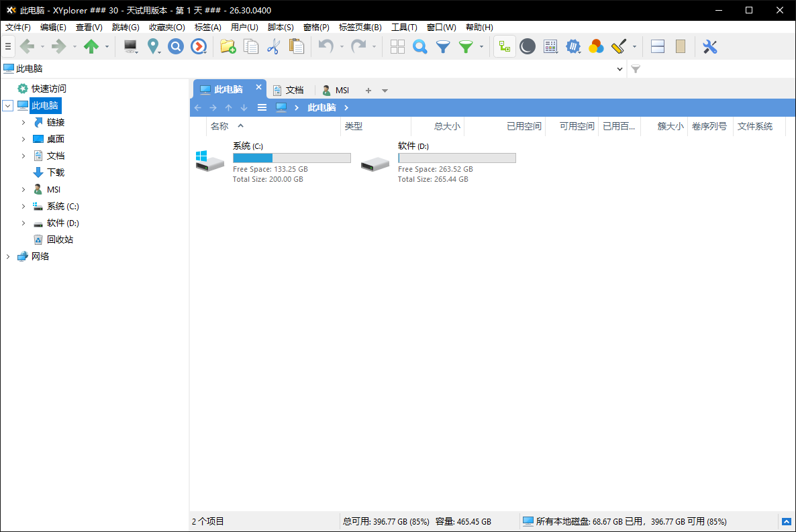Click the brush highlighter icon

(619, 47)
